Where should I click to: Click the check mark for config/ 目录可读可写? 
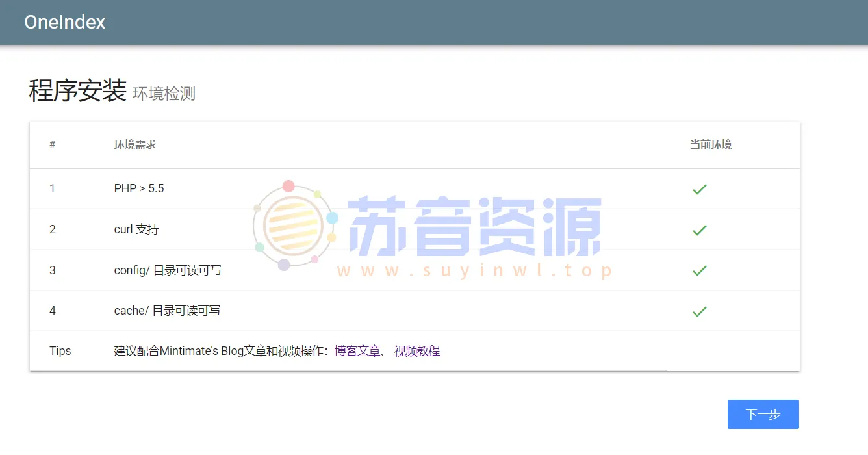coord(699,270)
